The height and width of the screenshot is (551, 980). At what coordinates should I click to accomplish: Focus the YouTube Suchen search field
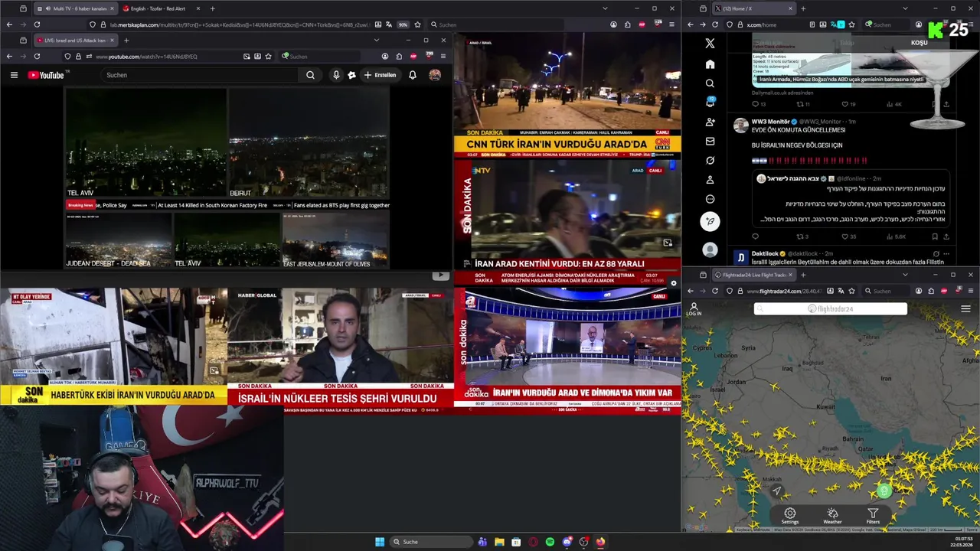pyautogui.click(x=201, y=75)
